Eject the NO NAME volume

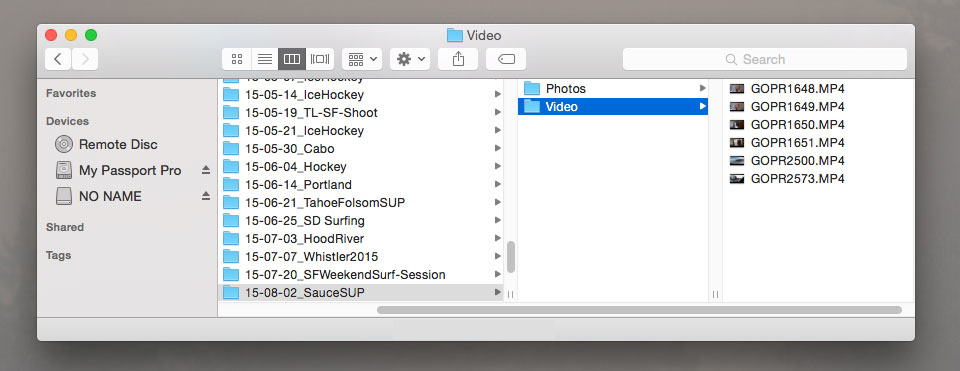click(206, 196)
